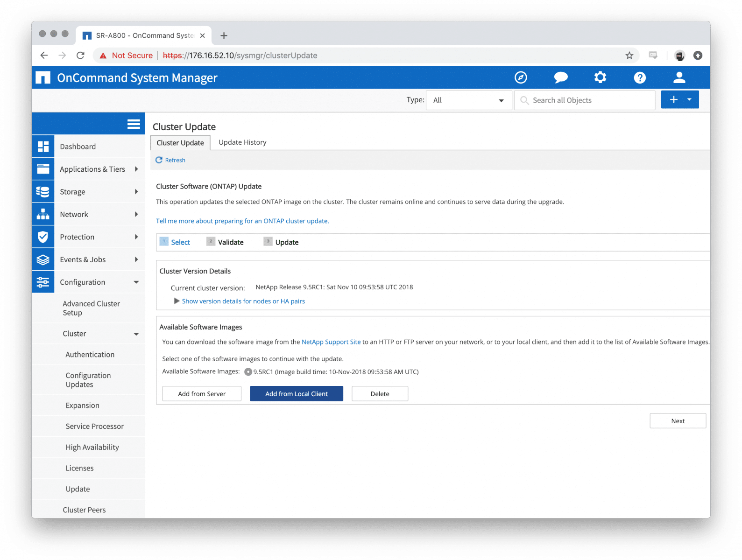Toggle the hamburger sidebar menu icon

coord(134,124)
